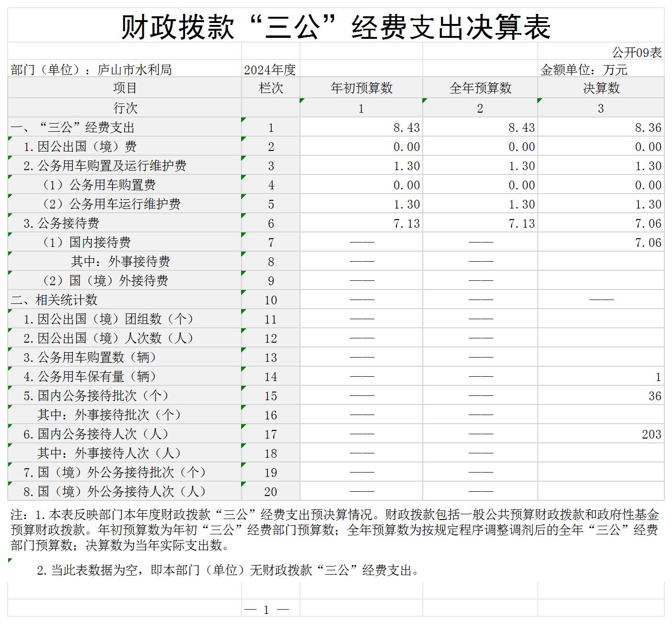
Task: Click the 部门（单位）：庐山市水利局 cell
Action: 91,70
